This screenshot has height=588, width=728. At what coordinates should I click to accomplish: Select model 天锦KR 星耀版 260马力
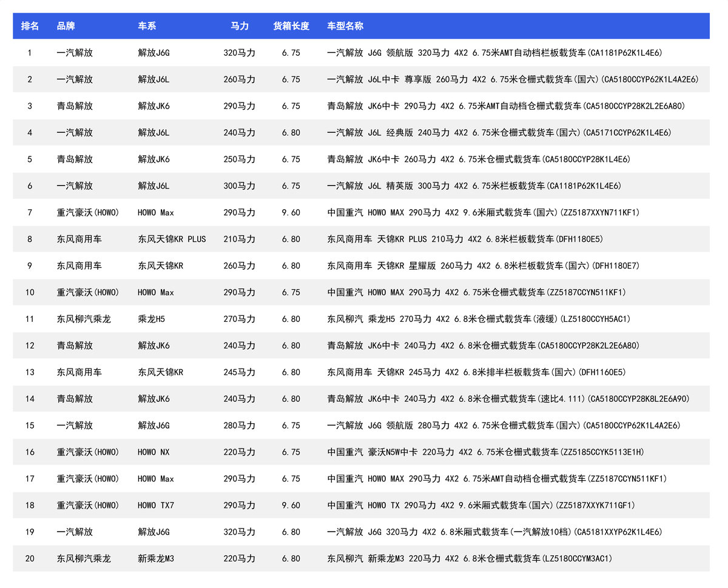[x=484, y=266]
